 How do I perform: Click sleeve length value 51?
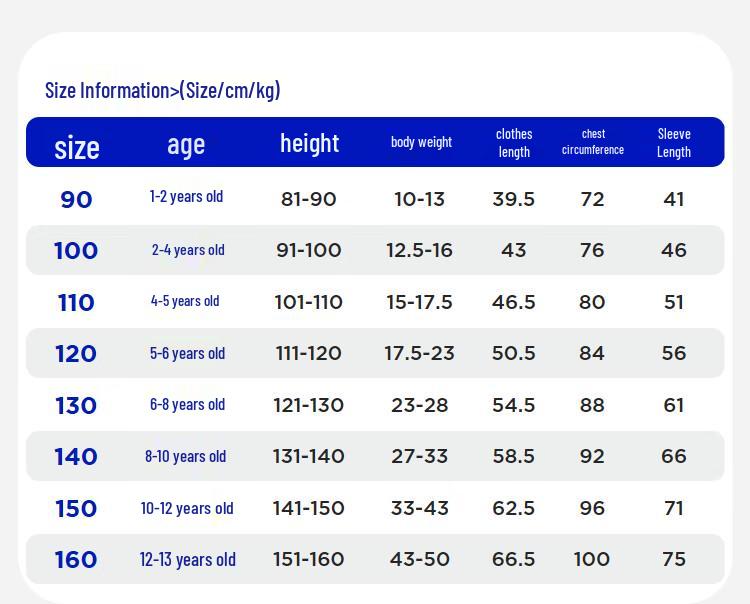click(674, 302)
